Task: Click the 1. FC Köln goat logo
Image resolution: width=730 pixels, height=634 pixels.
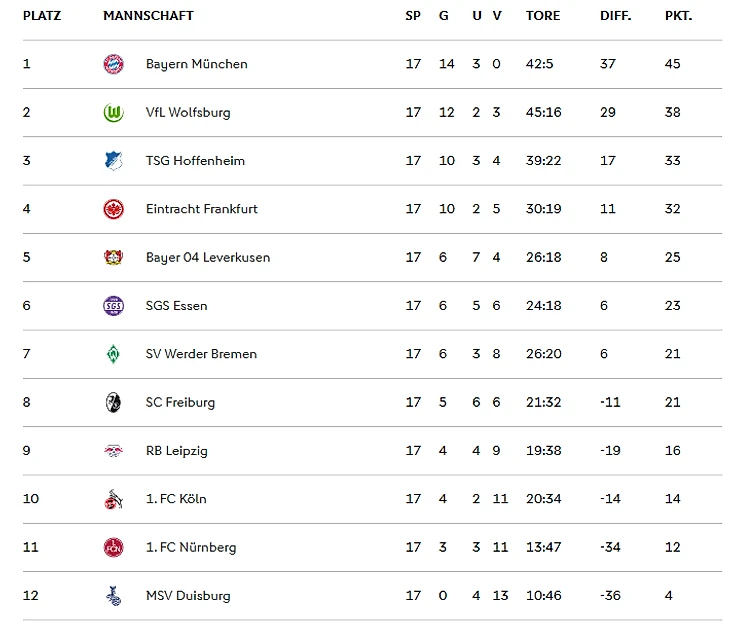Action: pyautogui.click(x=113, y=499)
